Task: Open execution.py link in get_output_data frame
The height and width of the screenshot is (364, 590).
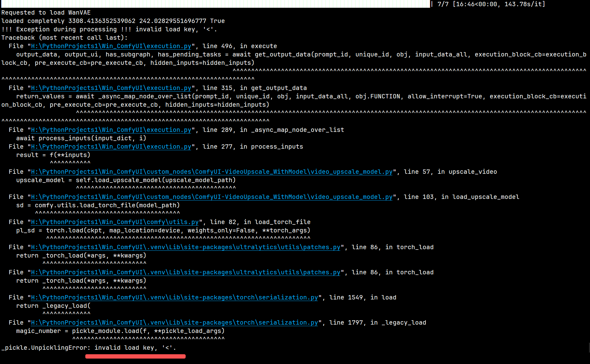Action: 110,88
